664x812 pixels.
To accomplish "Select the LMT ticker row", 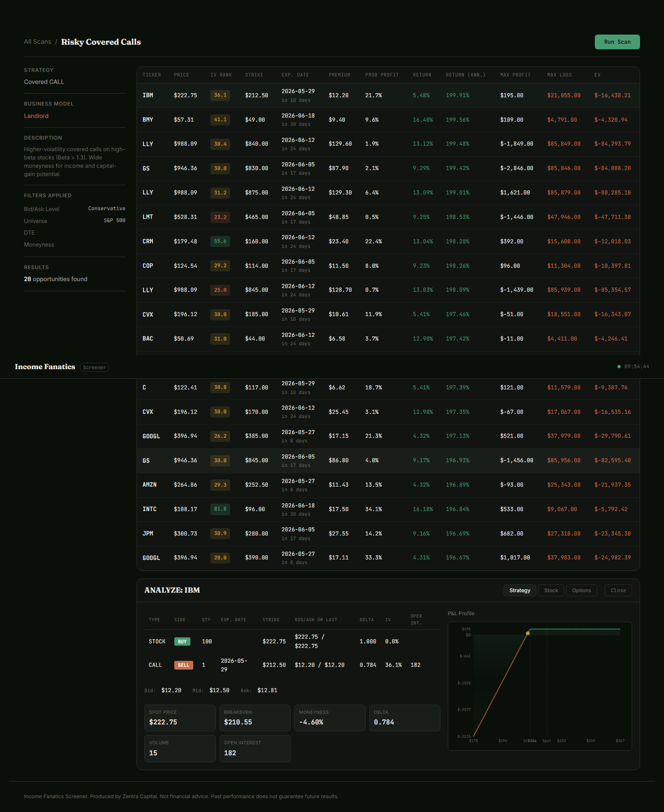I will 388,217.
